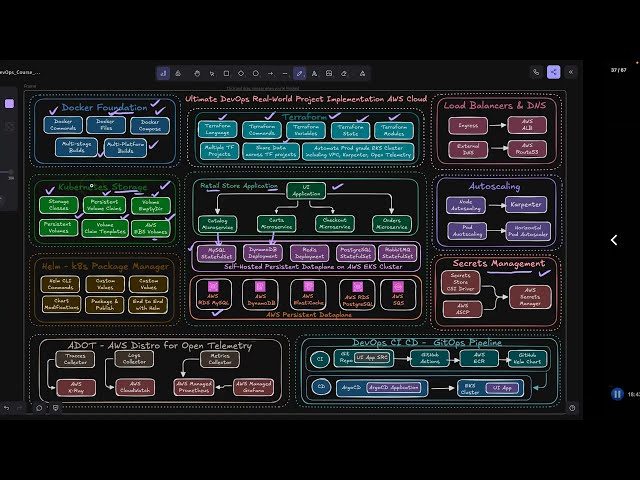Screen dimensions: 640x480
Task: Select the AWS SQS icon box
Action: [x=398, y=295]
